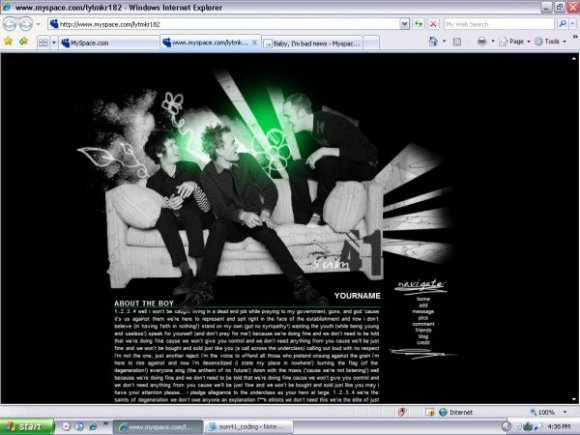This screenshot has width=580, height=435.
Task: Open the Quick Tabs grid icon
Action: coord(43,43)
